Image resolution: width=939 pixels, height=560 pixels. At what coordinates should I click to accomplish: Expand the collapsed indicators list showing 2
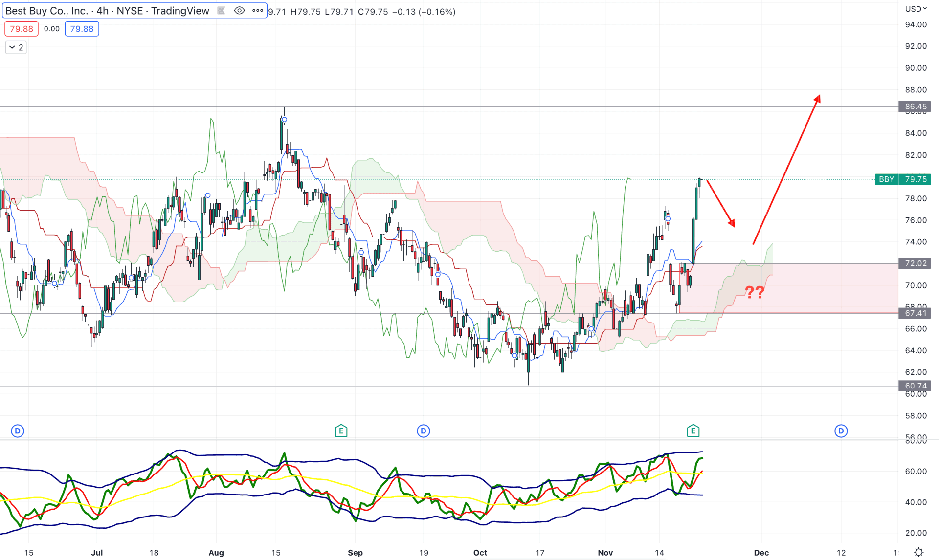(x=16, y=47)
